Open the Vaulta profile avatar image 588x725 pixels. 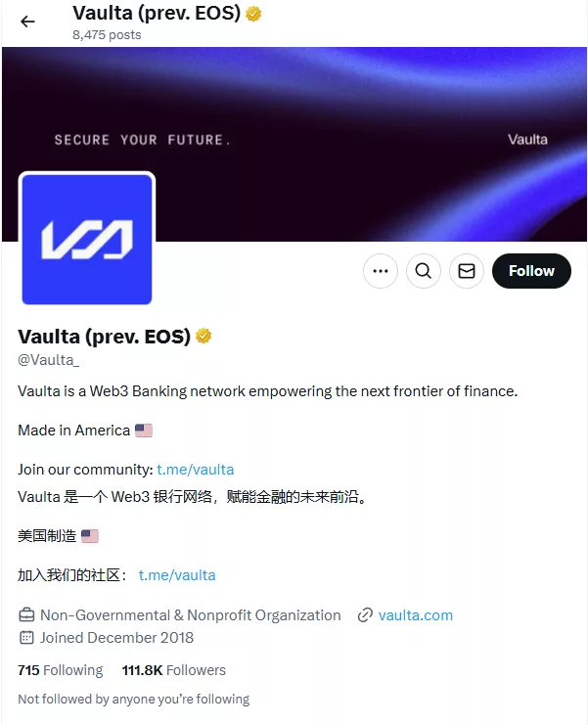(x=87, y=239)
